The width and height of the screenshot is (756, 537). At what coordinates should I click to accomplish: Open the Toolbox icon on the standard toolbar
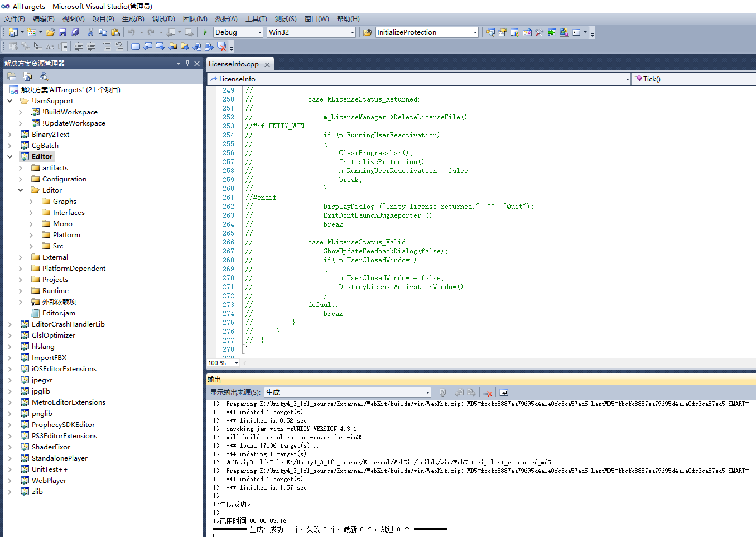click(539, 32)
